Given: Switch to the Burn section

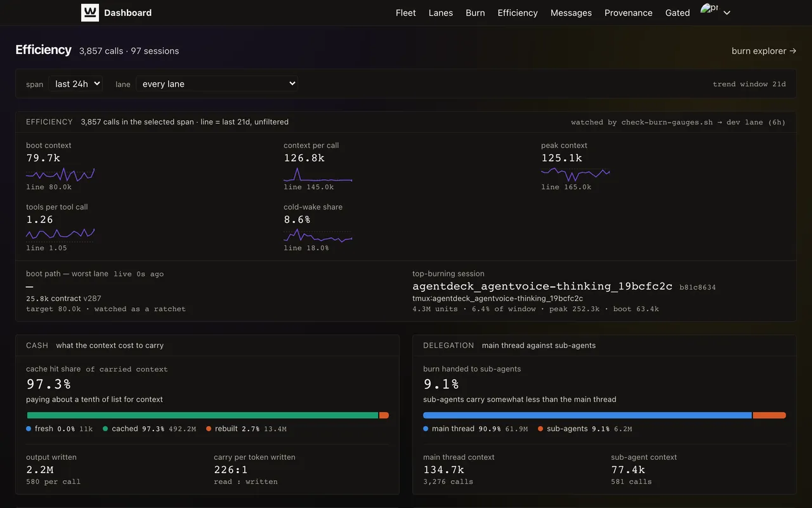Looking at the screenshot, I should 475,13.
